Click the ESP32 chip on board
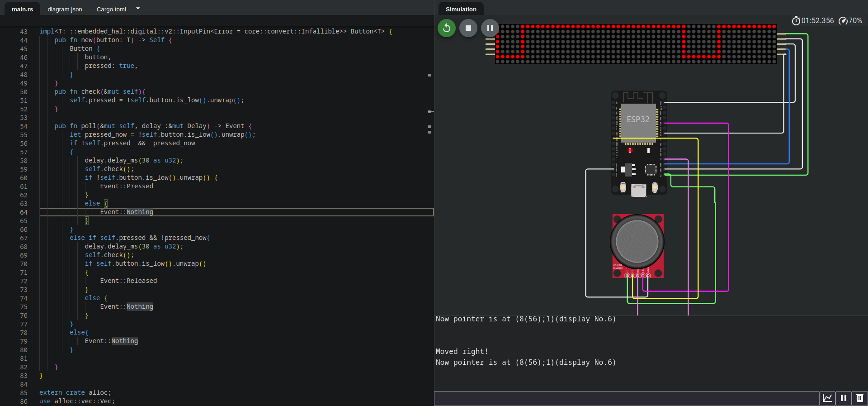Screen dimensions: 868x406 point(638,120)
